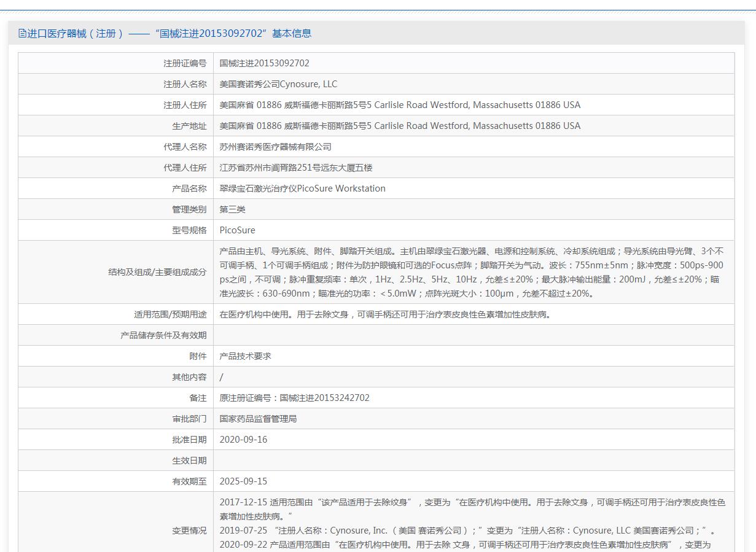Image resolution: width=756 pixels, height=552 pixels.
Task: Click the 适用范围/预期用途 description text
Action: pos(385,314)
